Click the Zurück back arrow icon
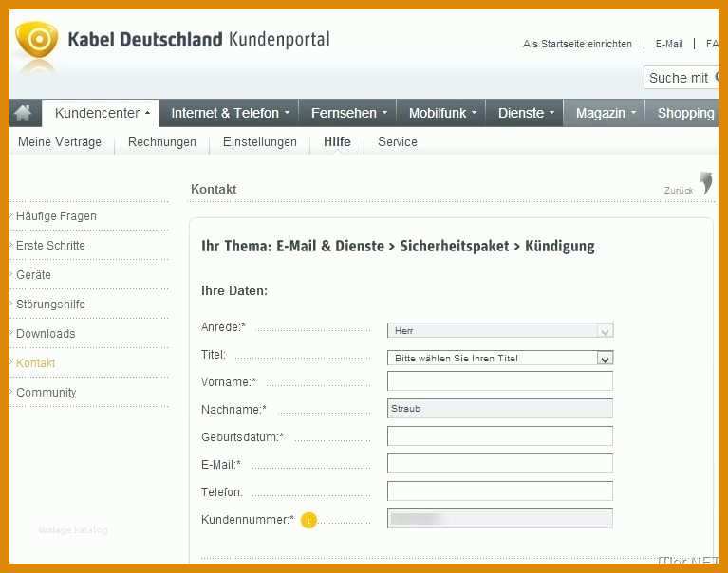 click(x=706, y=183)
